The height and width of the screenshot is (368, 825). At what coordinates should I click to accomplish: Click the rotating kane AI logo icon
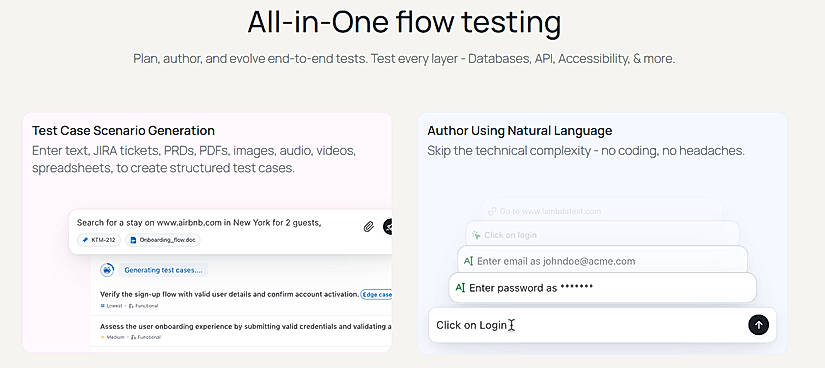[x=107, y=270]
